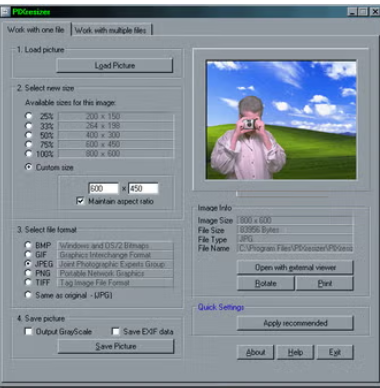The height and width of the screenshot is (388, 380).
Task: Click the 200 x 150 size text
Action: [103, 116]
